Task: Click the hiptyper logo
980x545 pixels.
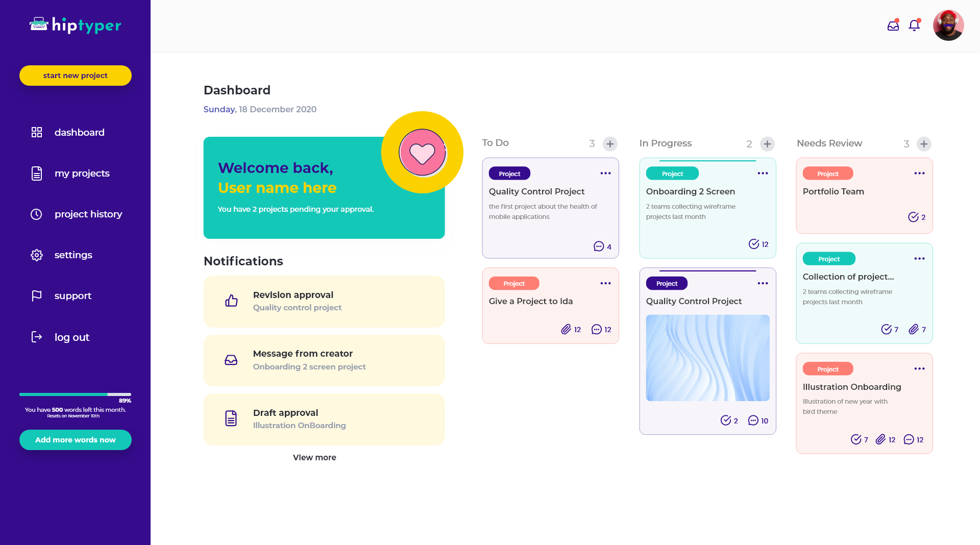Action: [x=75, y=24]
